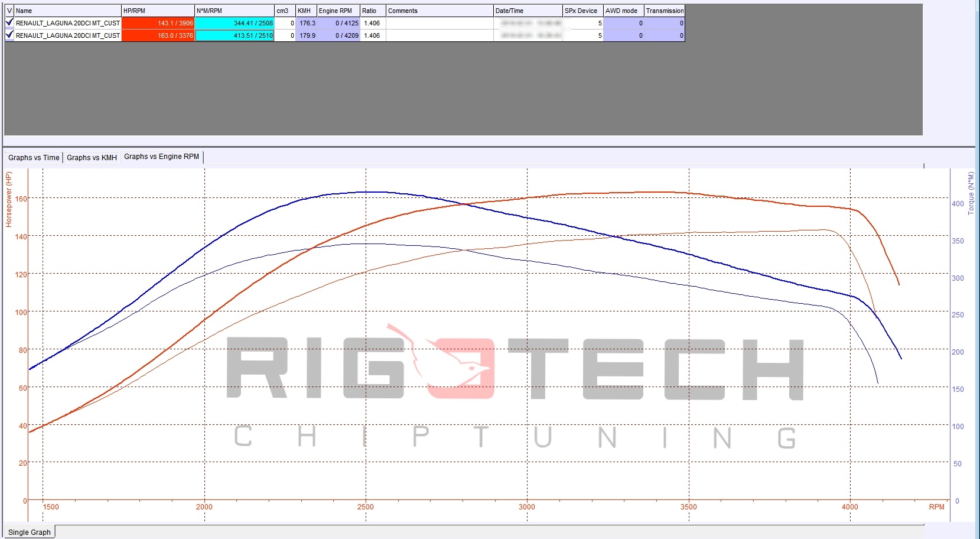Click the red 143.1 / 3906 HP cell
980x539 pixels.
click(x=158, y=23)
